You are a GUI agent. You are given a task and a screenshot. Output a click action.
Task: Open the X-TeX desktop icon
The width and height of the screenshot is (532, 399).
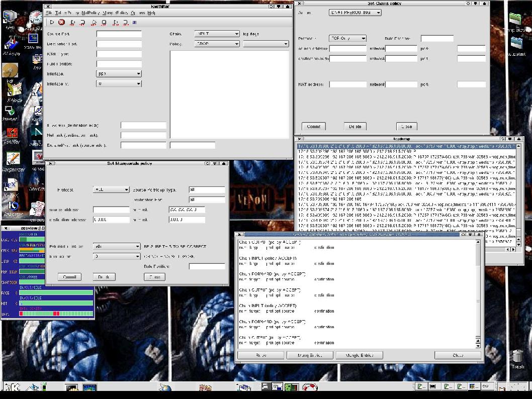(x=11, y=188)
